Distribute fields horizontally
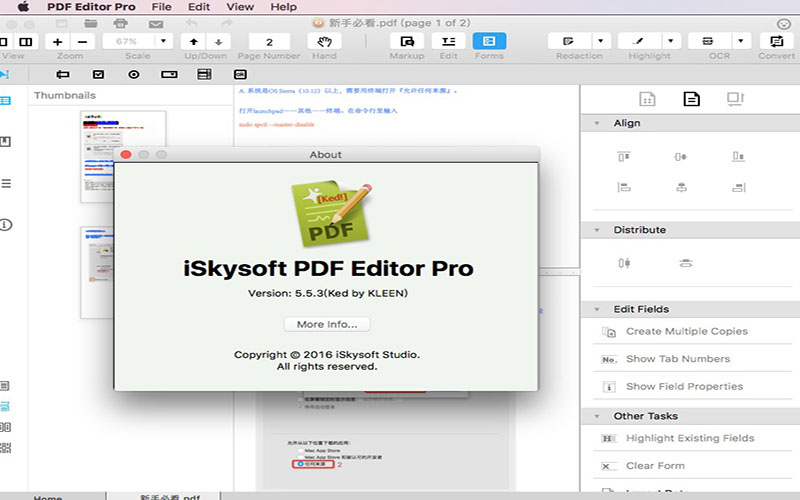 624,263
